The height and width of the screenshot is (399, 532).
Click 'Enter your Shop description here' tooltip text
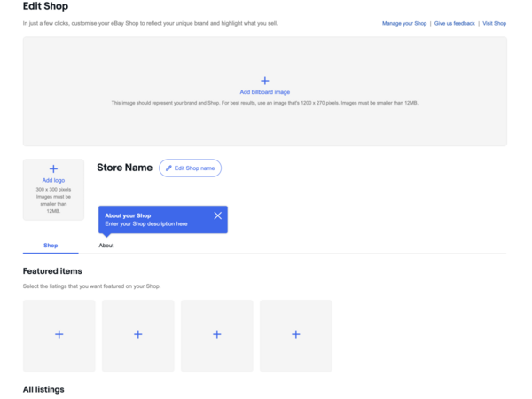pyautogui.click(x=145, y=224)
